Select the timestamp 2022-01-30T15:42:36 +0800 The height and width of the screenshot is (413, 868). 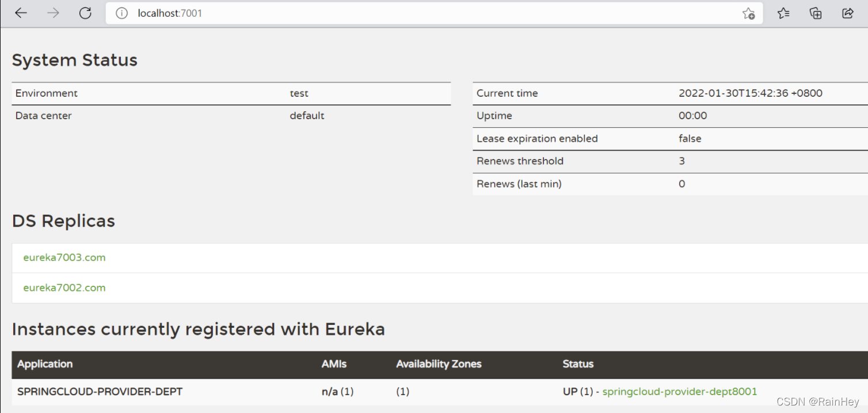point(751,93)
